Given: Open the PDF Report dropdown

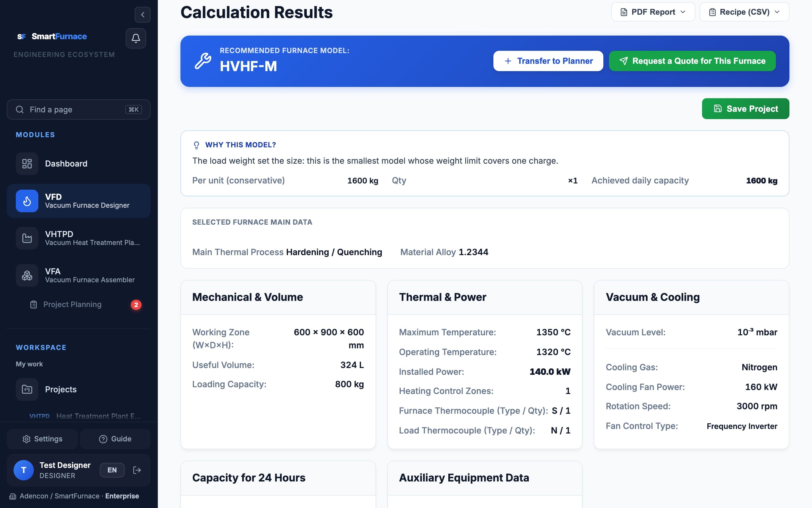Looking at the screenshot, I should click(x=653, y=12).
